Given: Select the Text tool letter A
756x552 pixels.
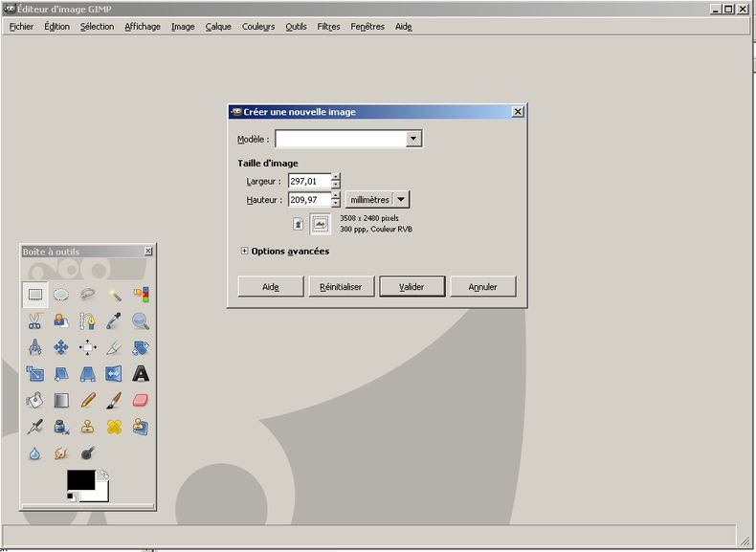Looking at the screenshot, I should point(141,374).
